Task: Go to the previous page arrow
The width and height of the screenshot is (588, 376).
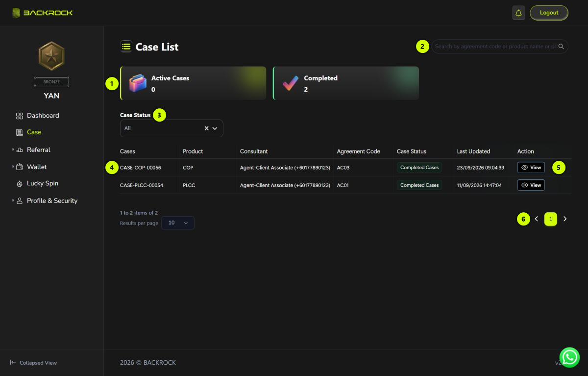Action: tap(537, 219)
